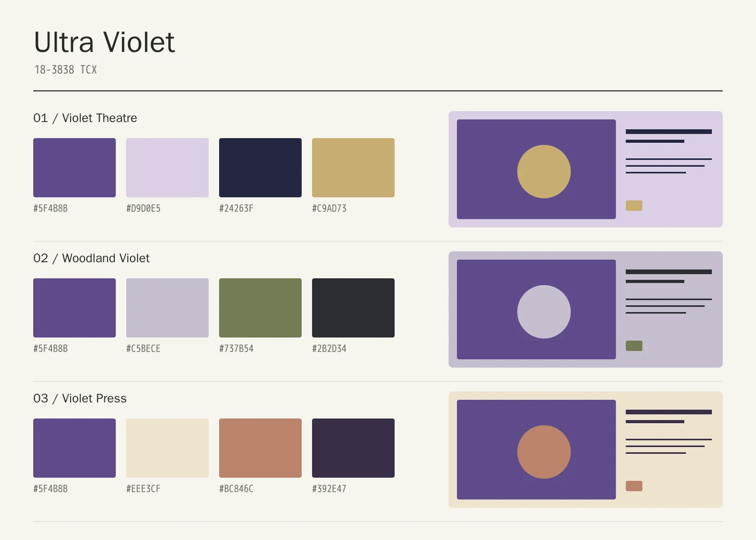Pick the grey-lilac #C5BECE swatch
756x540 pixels.
click(x=167, y=308)
